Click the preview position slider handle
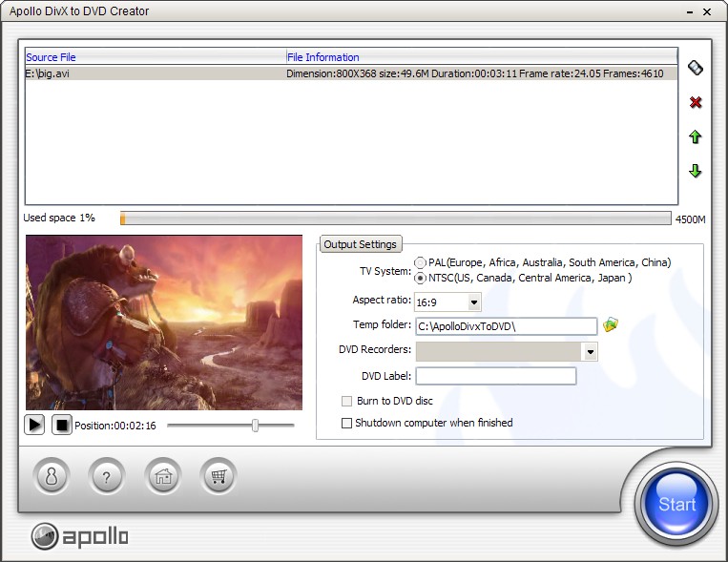 (x=255, y=425)
